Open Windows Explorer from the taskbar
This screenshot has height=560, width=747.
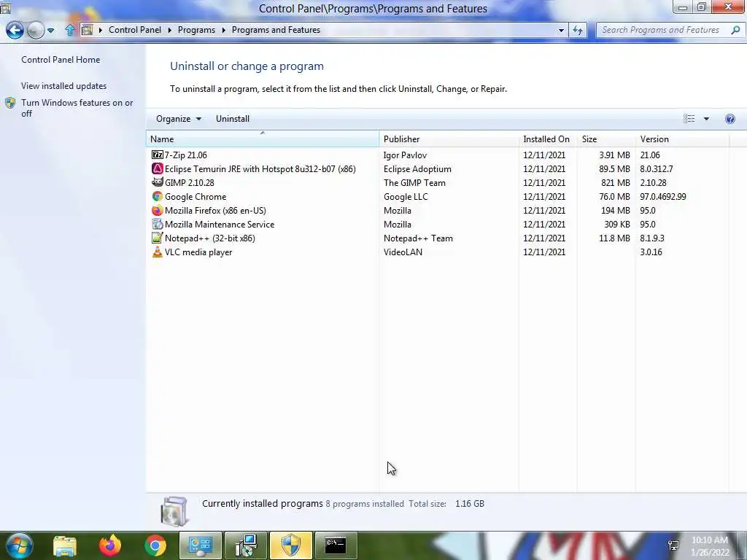pyautogui.click(x=65, y=545)
